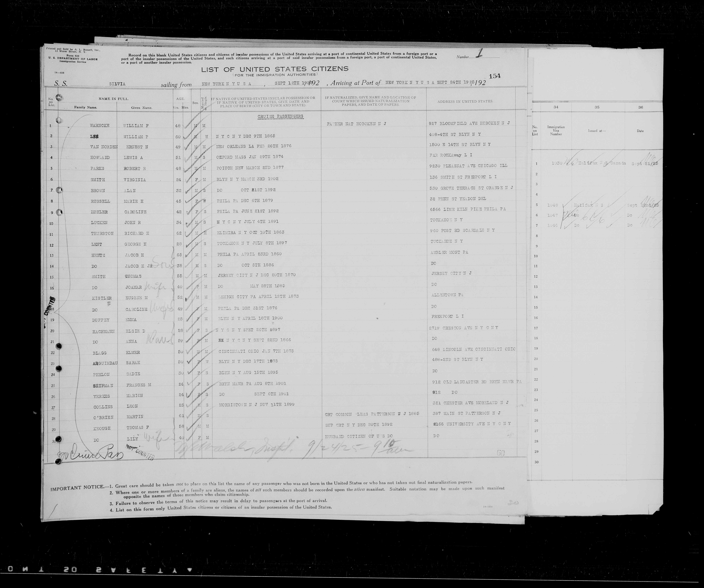Click family name 'YERKES'

pyautogui.click(x=102, y=396)
